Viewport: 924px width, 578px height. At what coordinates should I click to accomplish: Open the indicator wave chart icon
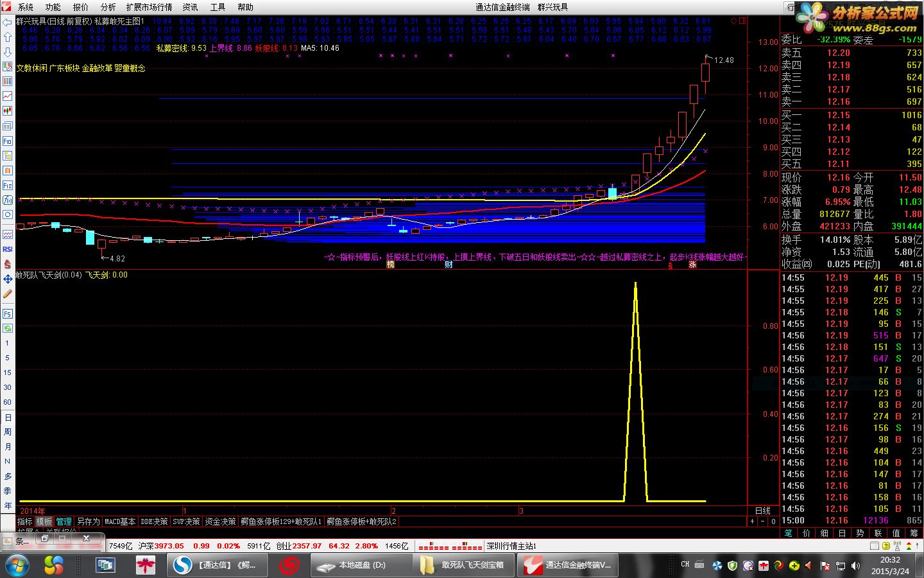click(8, 234)
